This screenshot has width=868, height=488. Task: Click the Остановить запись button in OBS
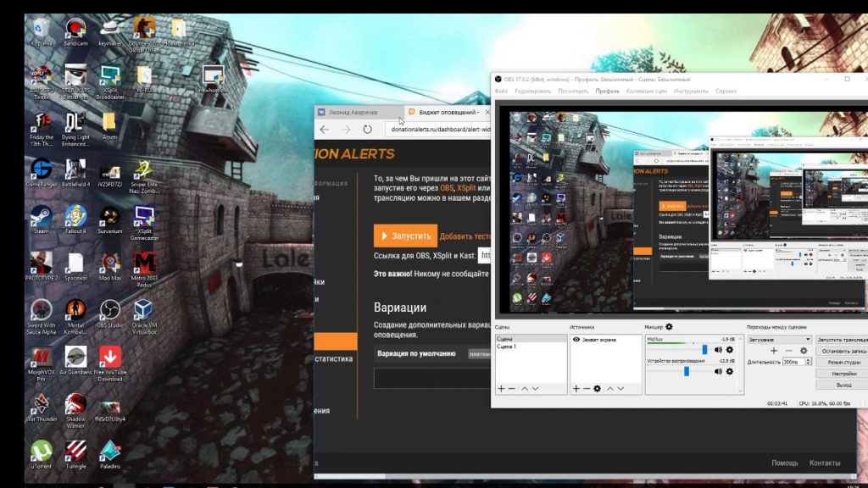(x=842, y=351)
